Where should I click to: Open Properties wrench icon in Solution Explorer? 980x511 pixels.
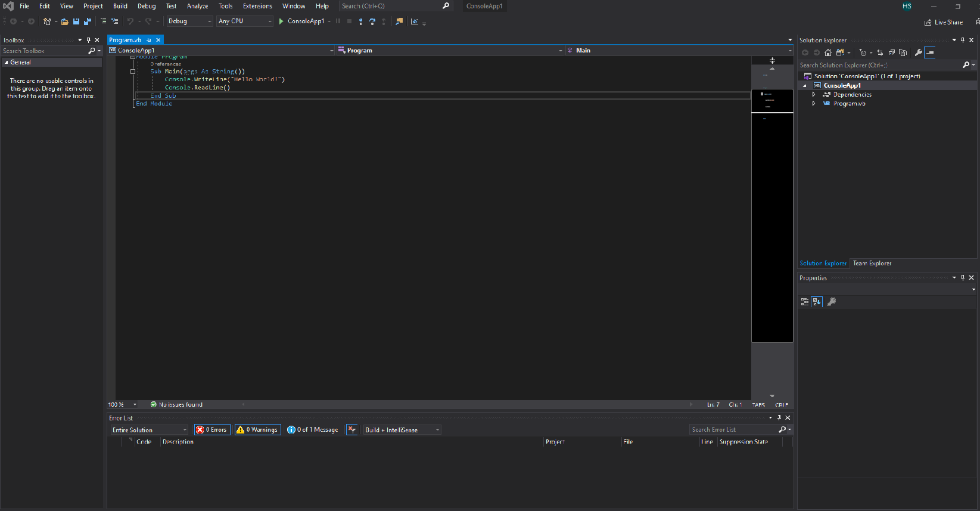[x=918, y=52]
